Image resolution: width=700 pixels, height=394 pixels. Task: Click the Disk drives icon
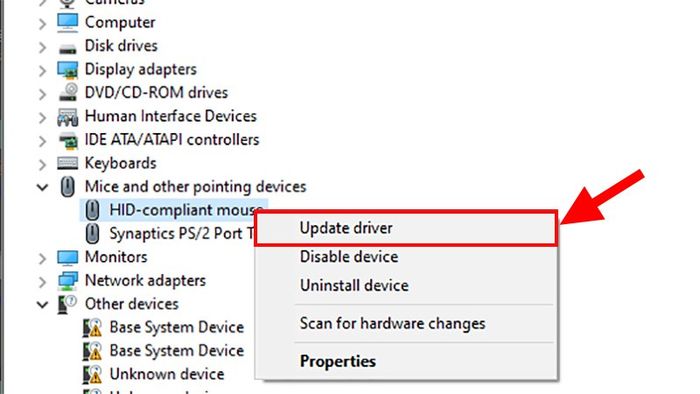67,48
